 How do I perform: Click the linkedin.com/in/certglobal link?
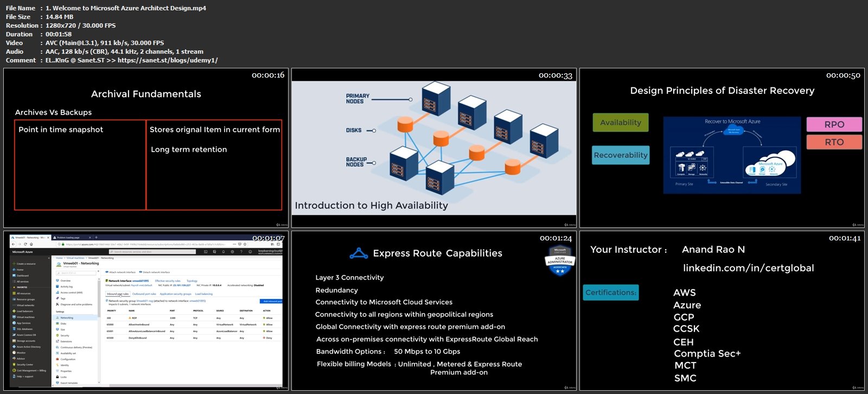point(748,268)
